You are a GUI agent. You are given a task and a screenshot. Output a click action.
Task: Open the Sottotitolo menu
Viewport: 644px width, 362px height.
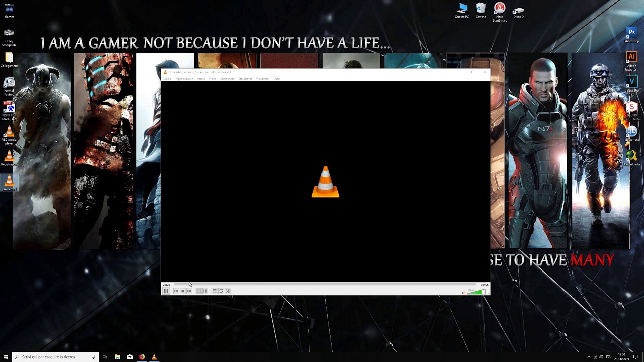(227, 79)
